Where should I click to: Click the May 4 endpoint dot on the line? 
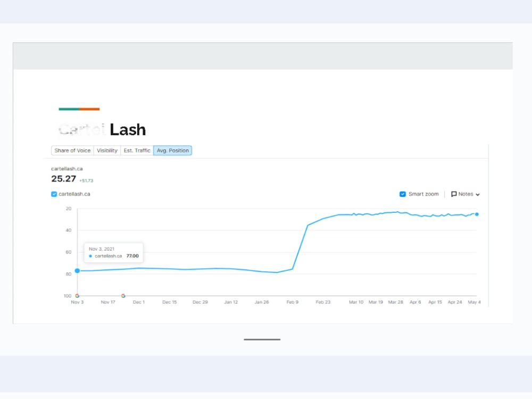coord(477,214)
